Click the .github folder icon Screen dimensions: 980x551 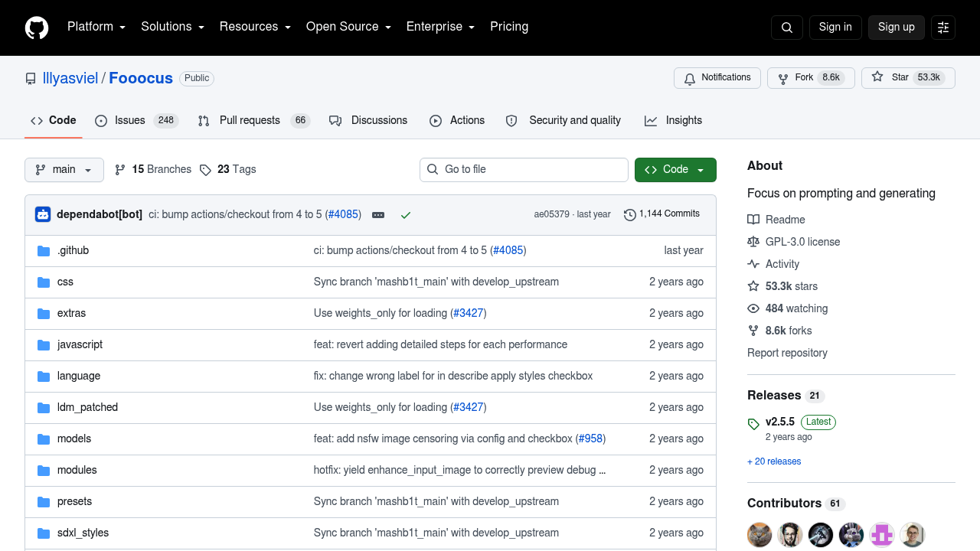tap(44, 251)
